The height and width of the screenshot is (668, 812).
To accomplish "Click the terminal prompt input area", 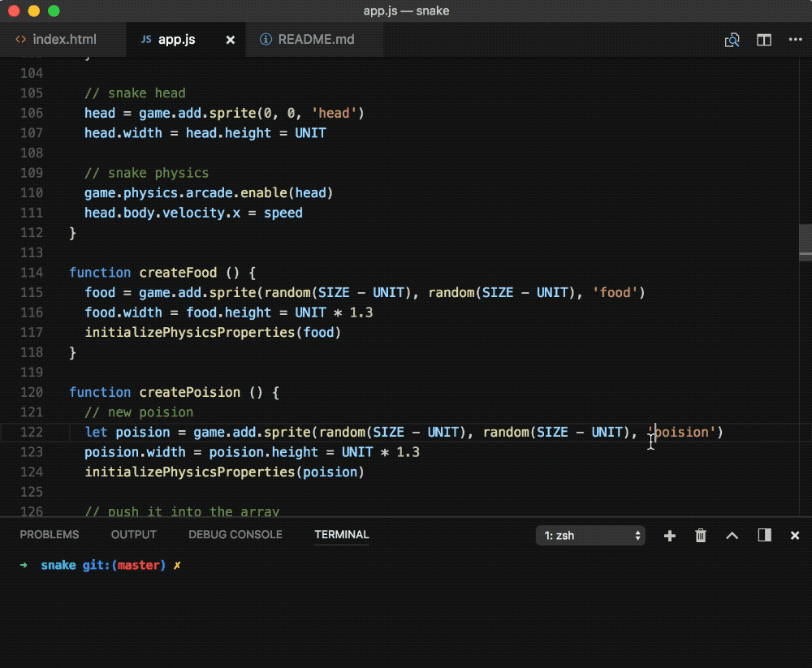I will 195,566.
